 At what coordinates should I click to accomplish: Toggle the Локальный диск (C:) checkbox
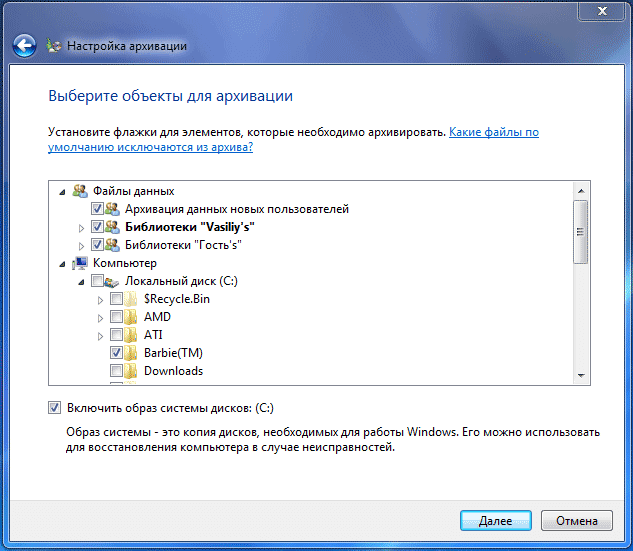coord(97,281)
